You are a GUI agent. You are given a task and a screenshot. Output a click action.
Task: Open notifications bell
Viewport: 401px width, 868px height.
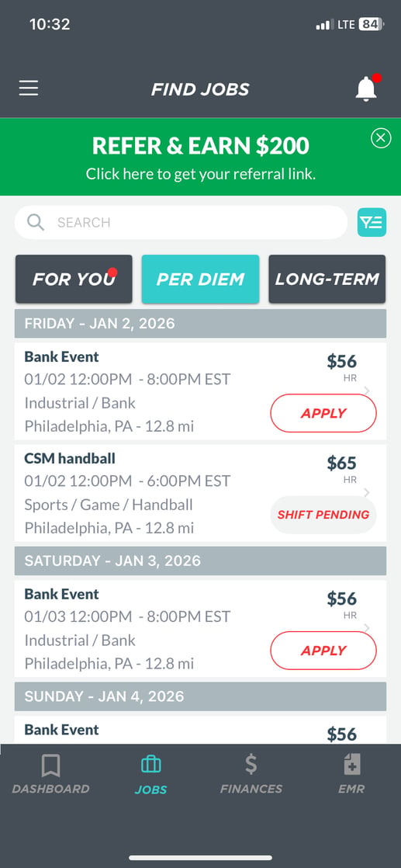366,89
